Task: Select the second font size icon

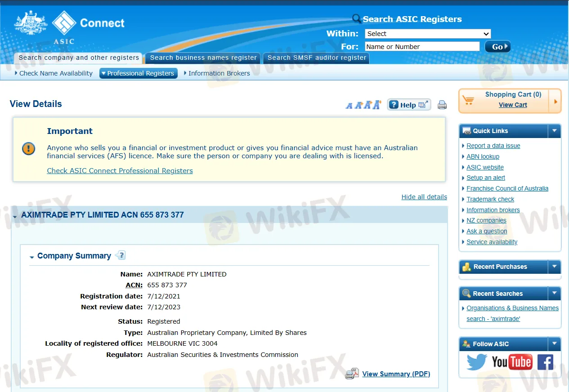Action: click(x=358, y=105)
